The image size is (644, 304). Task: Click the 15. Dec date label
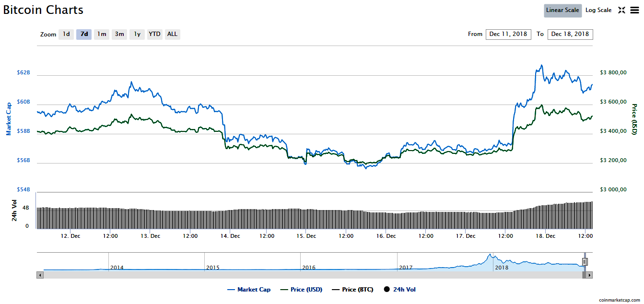pyautogui.click(x=306, y=236)
